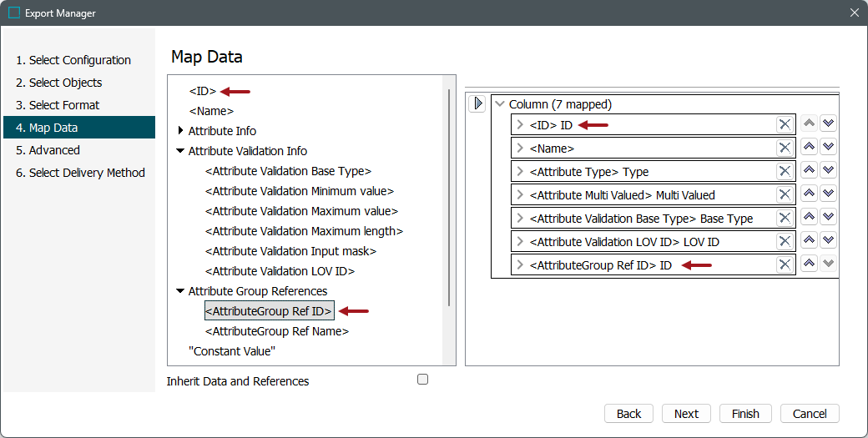Move <Attribute Multi Valued> column down
Viewport: 868px width, 438px height.
tap(828, 194)
